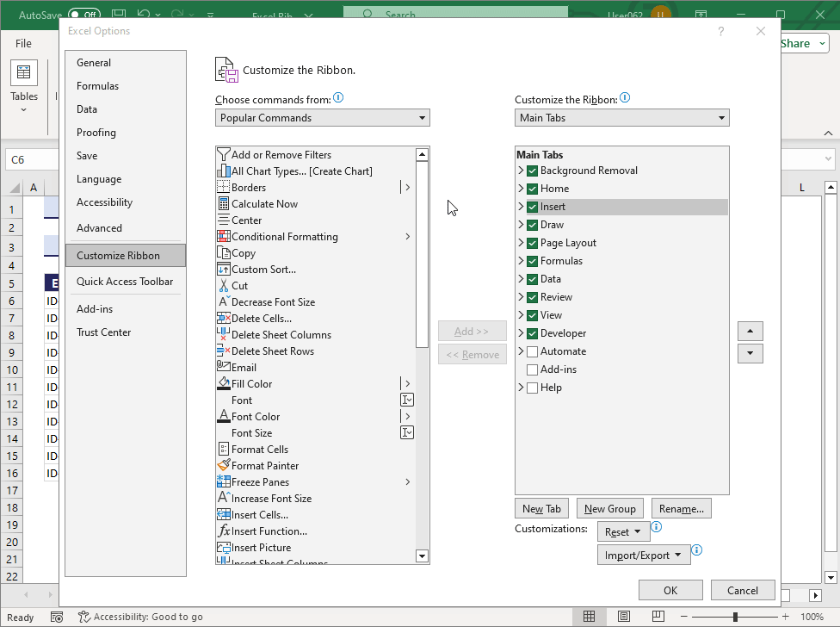Click the Name Box showing C6
The height and width of the screenshot is (627, 840).
32,159
